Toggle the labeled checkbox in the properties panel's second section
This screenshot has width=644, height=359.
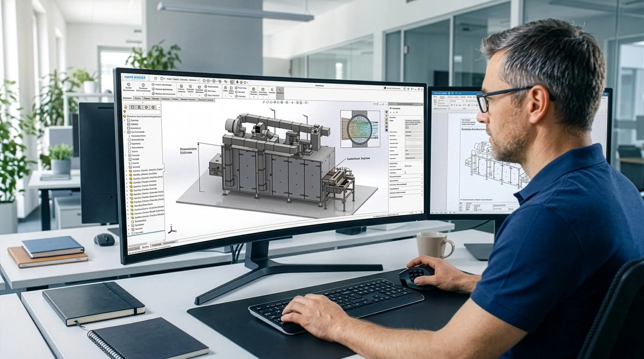[x=406, y=166]
